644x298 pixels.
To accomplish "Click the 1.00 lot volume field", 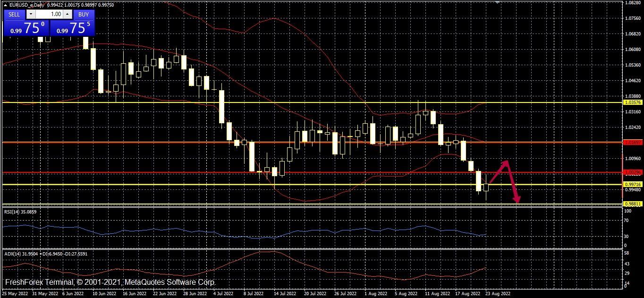I will click(x=49, y=14).
